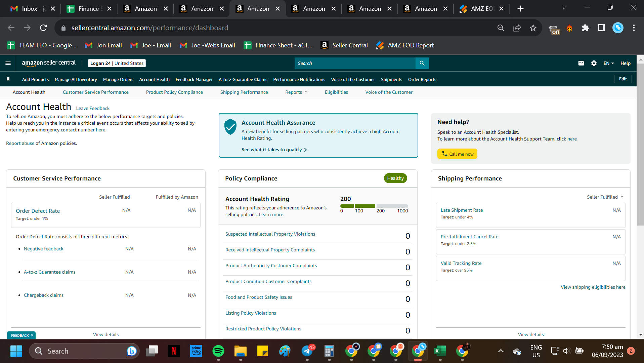Switch to the Inbox Gmail tab
Screen dimensions: 644x363
pyautogui.click(x=33, y=9)
